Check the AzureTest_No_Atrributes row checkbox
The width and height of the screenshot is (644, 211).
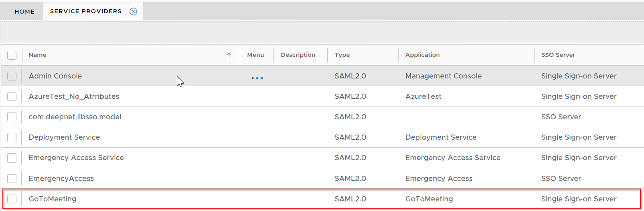(x=12, y=96)
